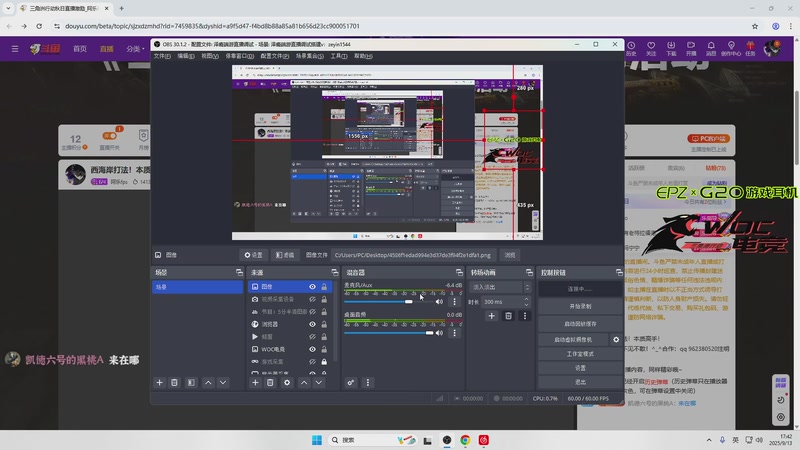Toggle lock on the 浏览器 source
This screenshot has width=800, height=450.
(x=324, y=324)
